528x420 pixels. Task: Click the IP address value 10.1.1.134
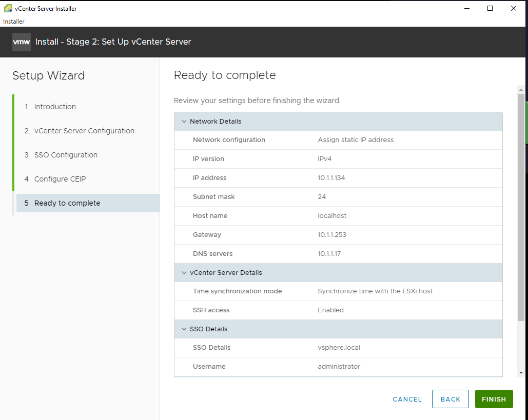tap(331, 177)
